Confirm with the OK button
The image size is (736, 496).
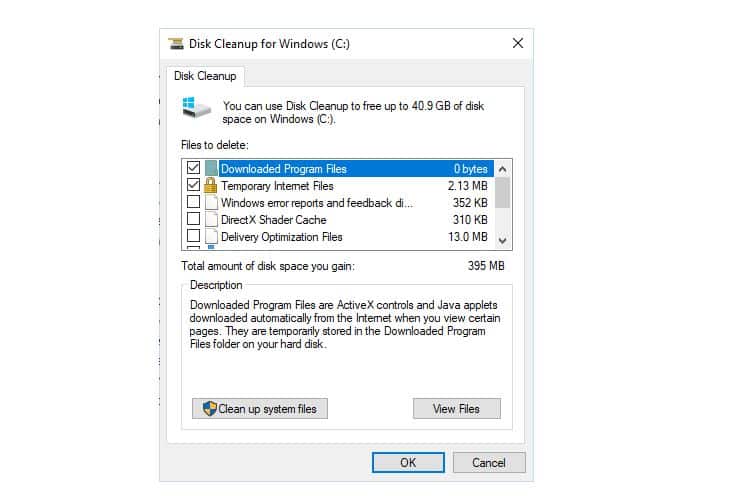click(x=408, y=463)
